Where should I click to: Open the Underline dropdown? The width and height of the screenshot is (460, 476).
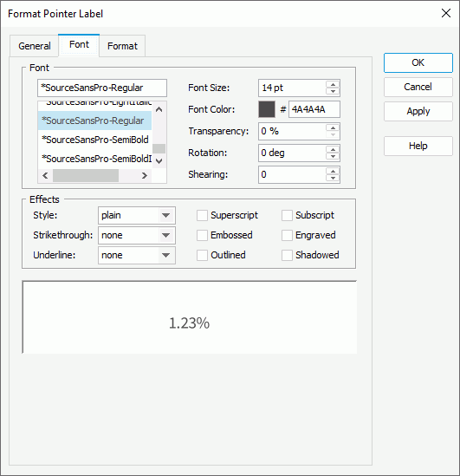(137, 255)
